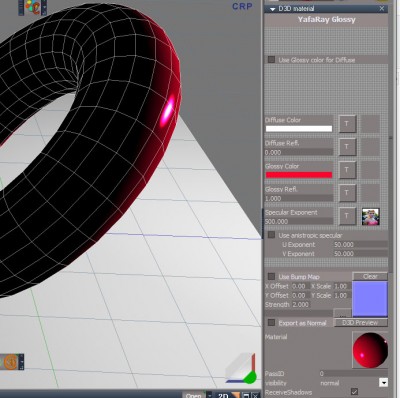Open the visibility dropdown set to normal
The image size is (400, 398).
(383, 383)
